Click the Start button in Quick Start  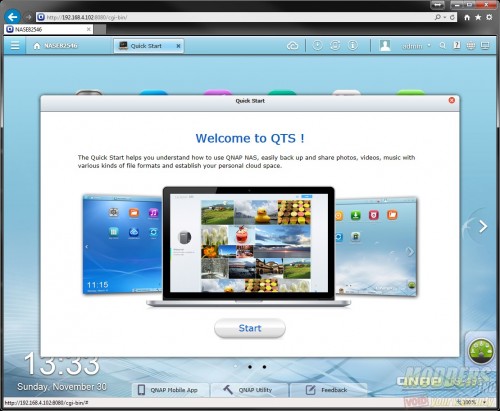click(x=250, y=328)
